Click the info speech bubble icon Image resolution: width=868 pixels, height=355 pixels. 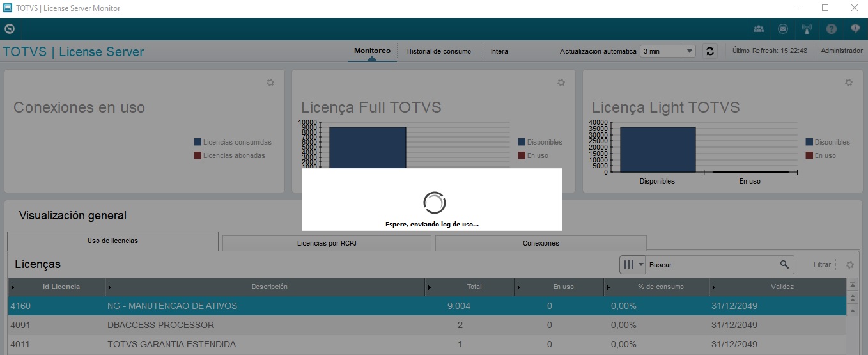point(855,29)
